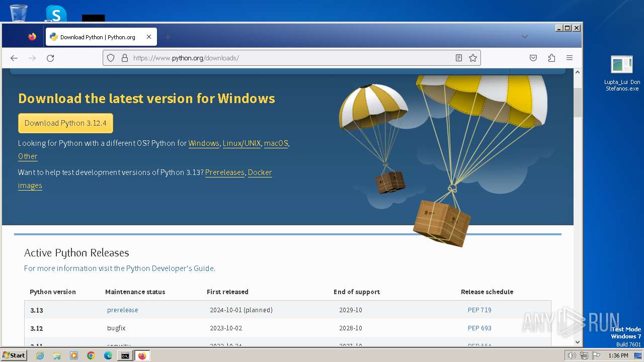Click the 2024-10-01 (planned) date cell
The image size is (644, 362).
pyautogui.click(x=241, y=310)
